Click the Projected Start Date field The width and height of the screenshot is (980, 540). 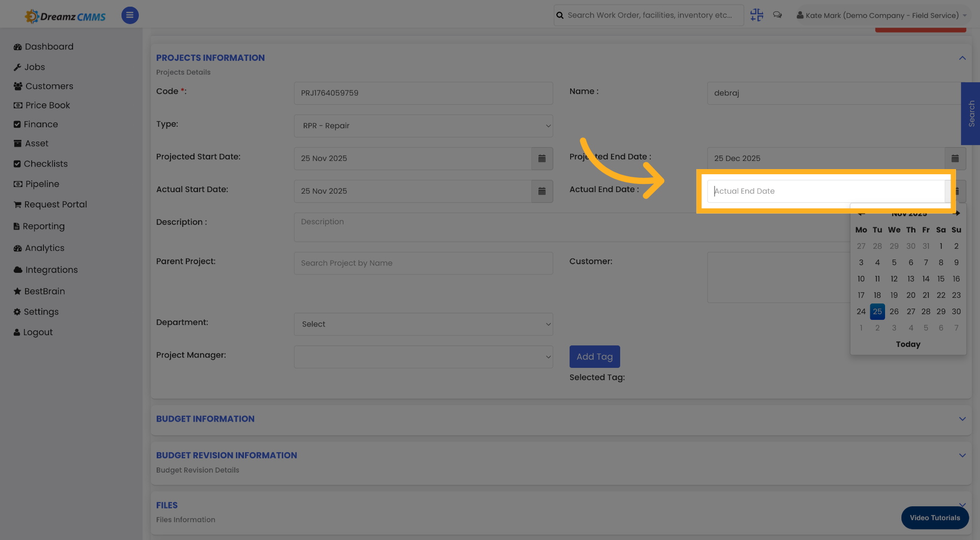(412, 158)
